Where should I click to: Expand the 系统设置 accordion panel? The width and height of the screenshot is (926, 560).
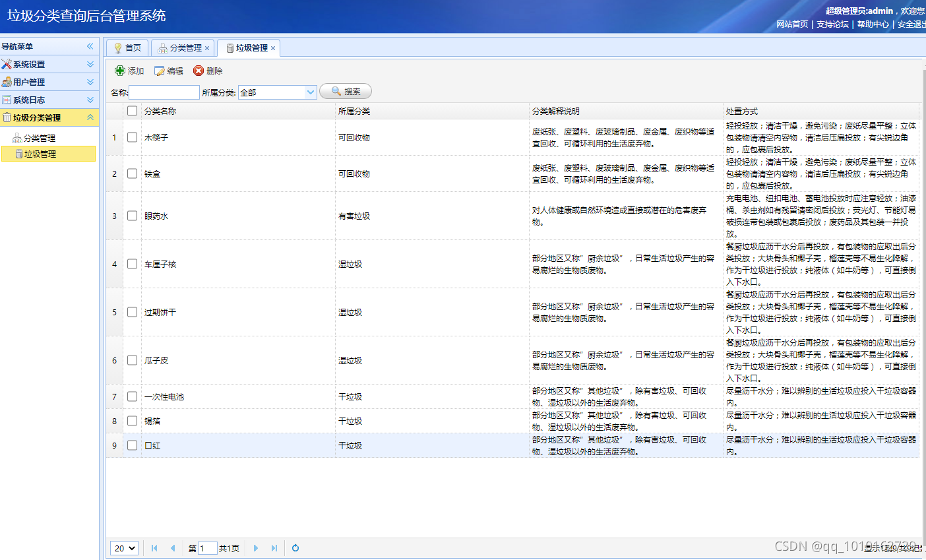coord(90,64)
